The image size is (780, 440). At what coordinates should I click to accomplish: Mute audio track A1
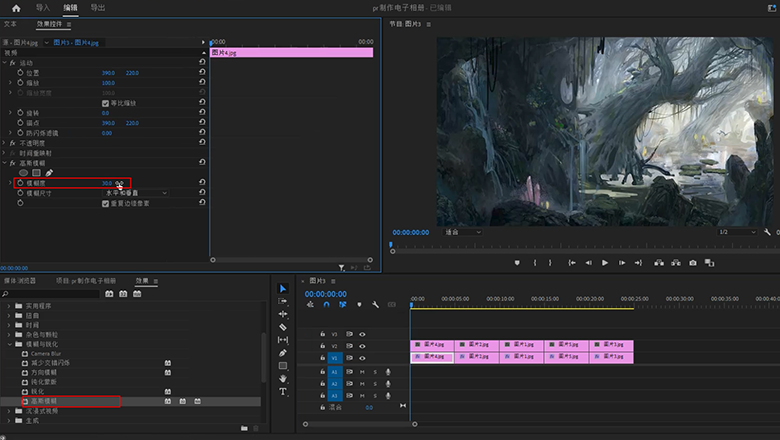coord(362,372)
